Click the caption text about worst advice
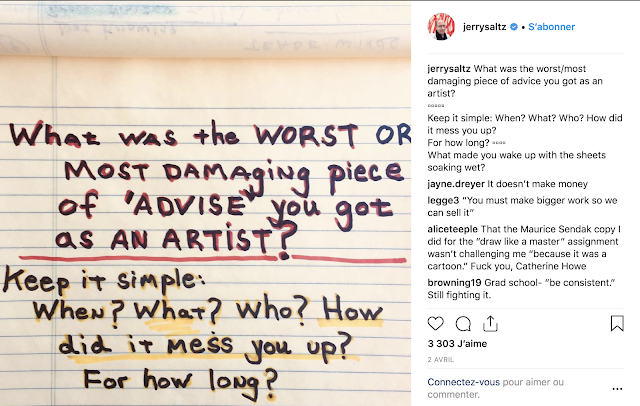 (x=515, y=81)
